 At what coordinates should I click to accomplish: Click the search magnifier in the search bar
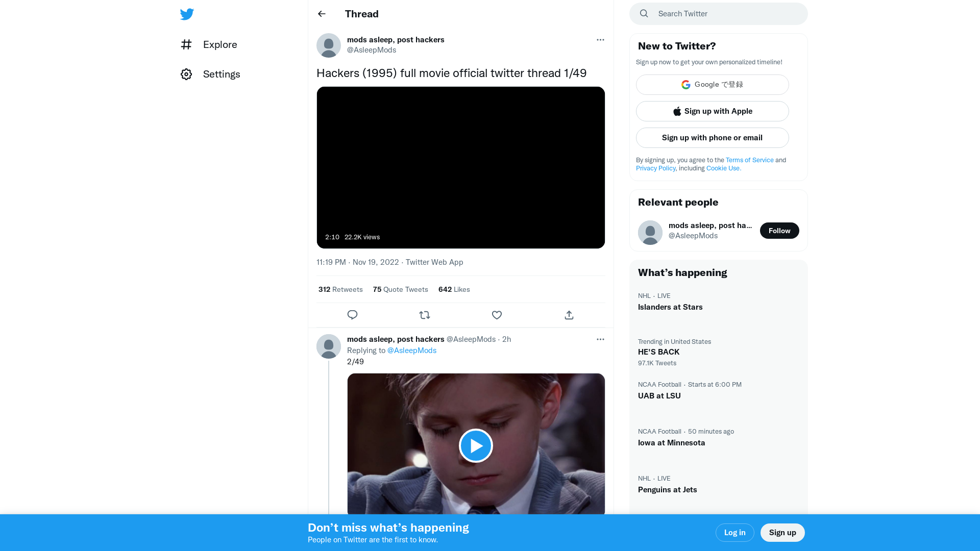(x=644, y=13)
